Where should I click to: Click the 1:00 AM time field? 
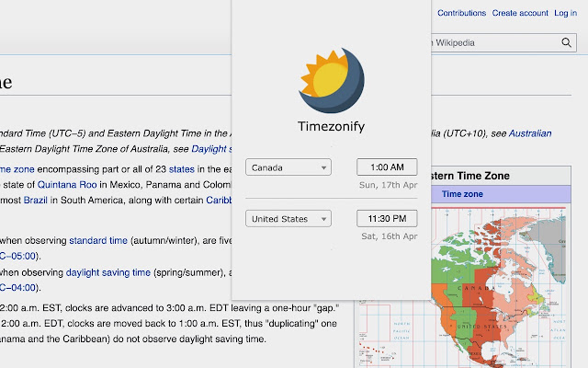387,167
